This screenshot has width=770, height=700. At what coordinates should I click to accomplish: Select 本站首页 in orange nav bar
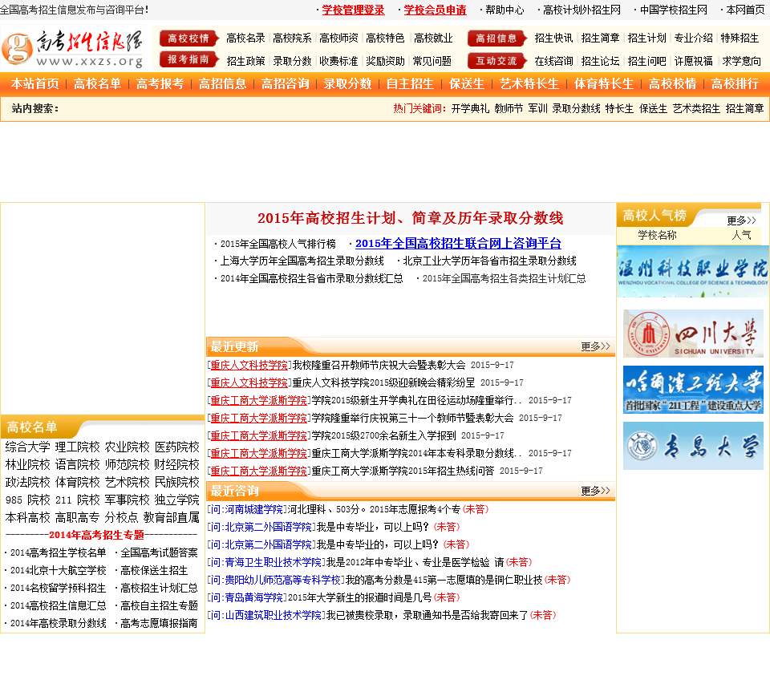[x=34, y=84]
